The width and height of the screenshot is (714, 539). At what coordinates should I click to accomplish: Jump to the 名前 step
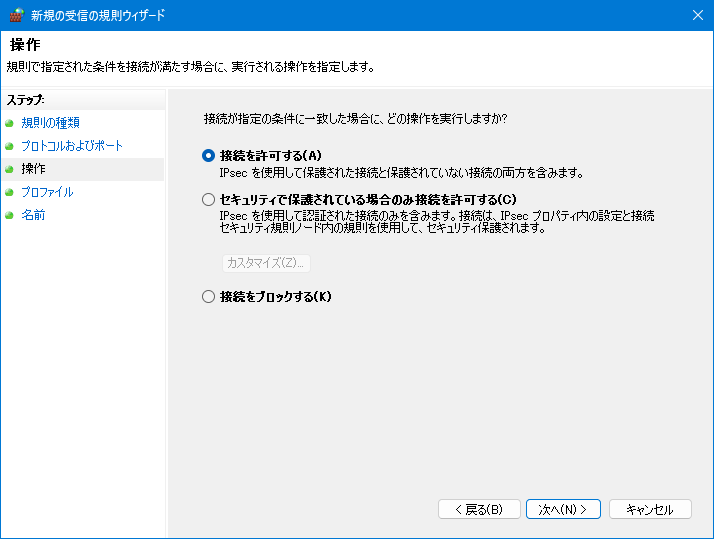point(33,215)
